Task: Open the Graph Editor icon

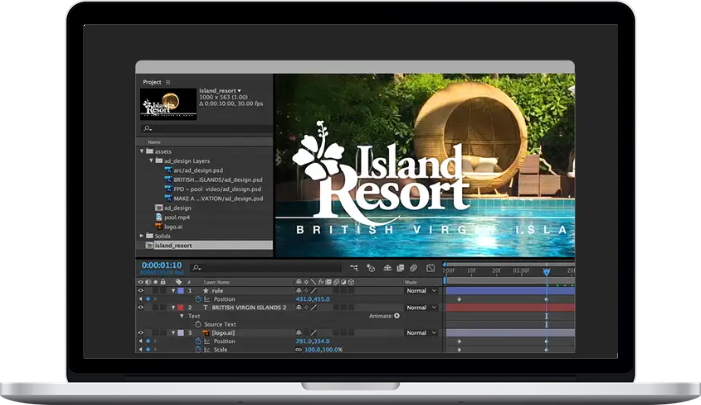Action: pyautogui.click(x=430, y=268)
